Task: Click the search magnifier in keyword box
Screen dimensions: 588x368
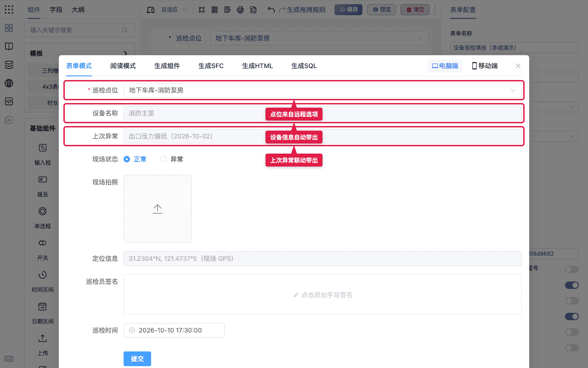Action: coord(125,30)
